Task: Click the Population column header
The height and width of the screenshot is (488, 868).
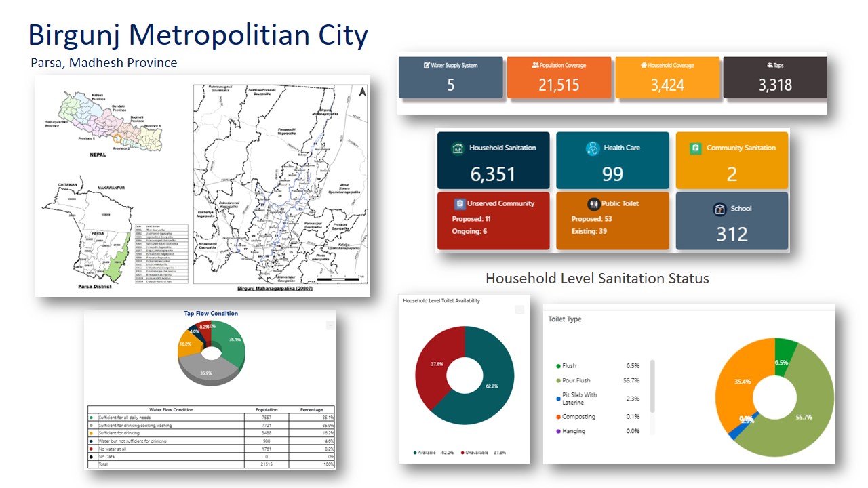Action: click(x=266, y=410)
